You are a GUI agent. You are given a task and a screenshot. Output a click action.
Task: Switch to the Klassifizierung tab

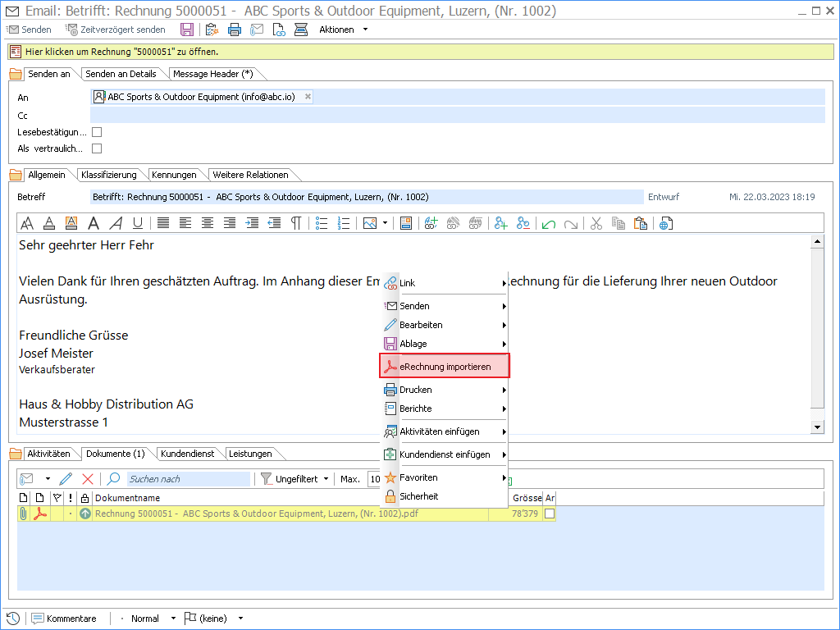pyautogui.click(x=108, y=175)
